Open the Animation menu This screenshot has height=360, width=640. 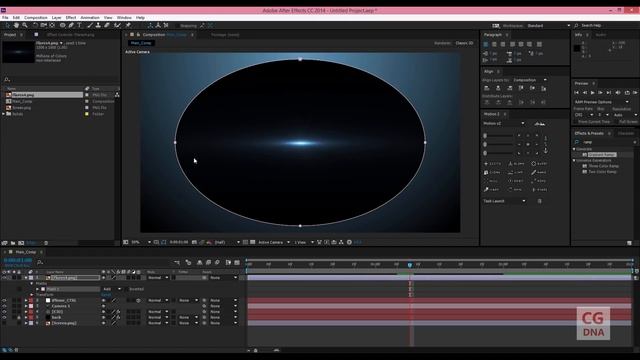(x=90, y=18)
